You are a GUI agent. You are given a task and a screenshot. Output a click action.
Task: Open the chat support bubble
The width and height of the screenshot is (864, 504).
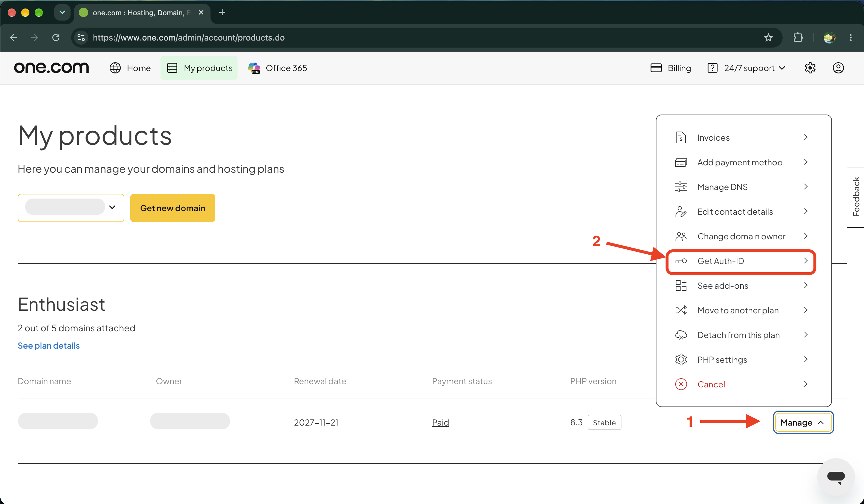(835, 477)
